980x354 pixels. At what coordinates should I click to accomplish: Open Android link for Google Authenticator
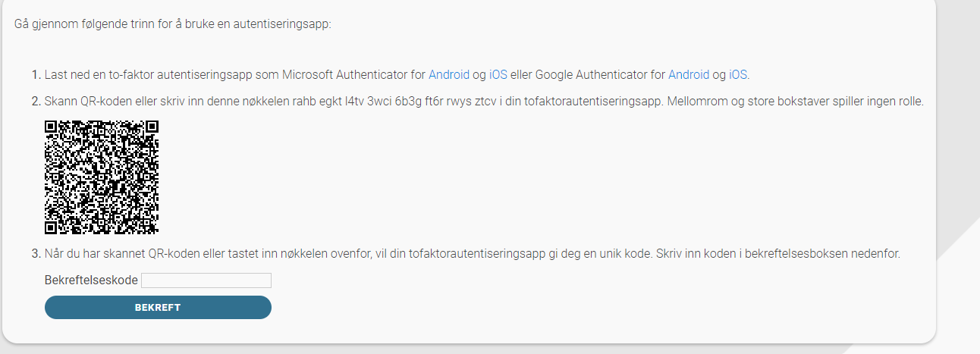(689, 74)
